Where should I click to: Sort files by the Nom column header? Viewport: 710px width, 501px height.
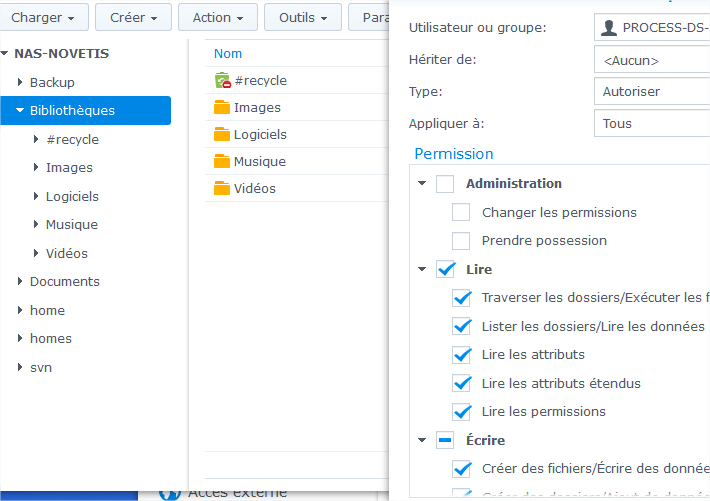pos(228,54)
